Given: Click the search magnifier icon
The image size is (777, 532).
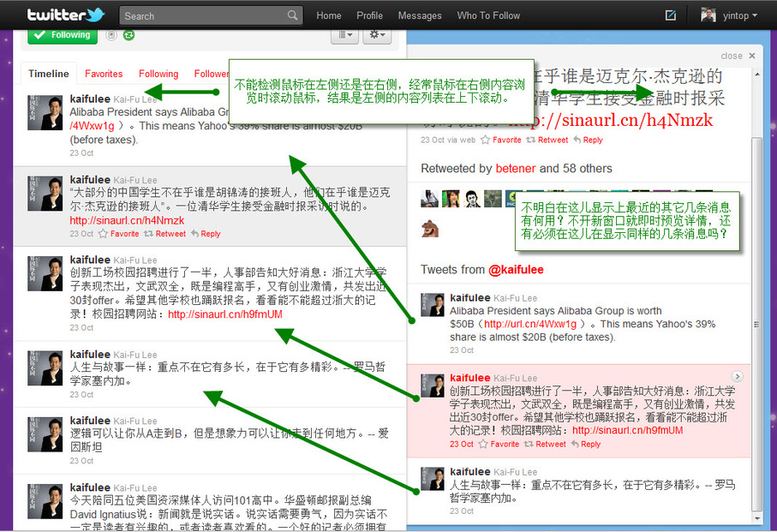Looking at the screenshot, I should pos(293,15).
